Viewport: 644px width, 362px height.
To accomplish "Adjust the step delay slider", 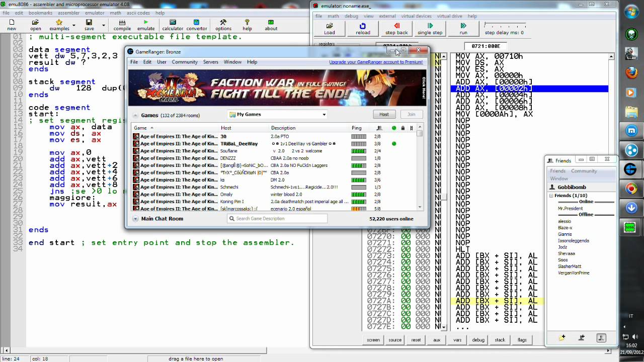I will coord(505,25).
